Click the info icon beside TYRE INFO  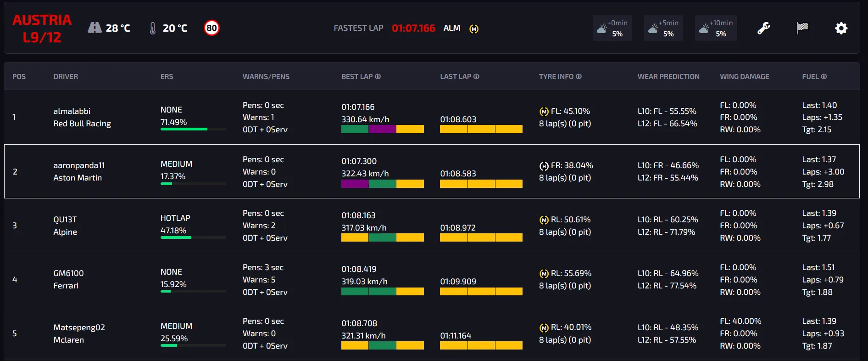(579, 77)
